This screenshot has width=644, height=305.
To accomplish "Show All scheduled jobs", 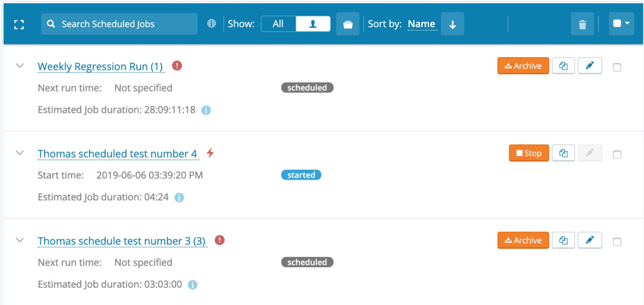I will [278, 24].
